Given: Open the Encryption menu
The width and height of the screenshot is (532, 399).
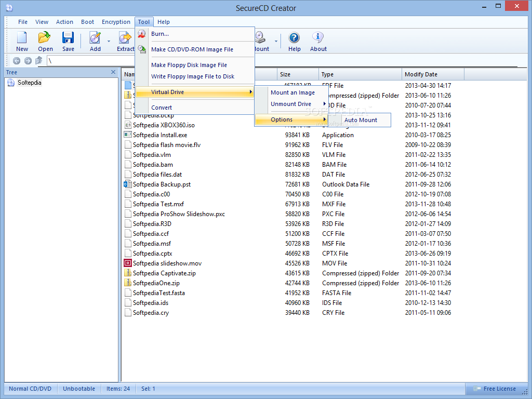Looking at the screenshot, I should tap(116, 22).
